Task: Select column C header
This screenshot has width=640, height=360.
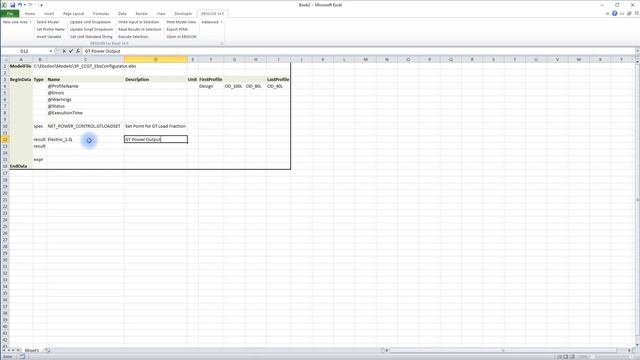Action: 85,60
